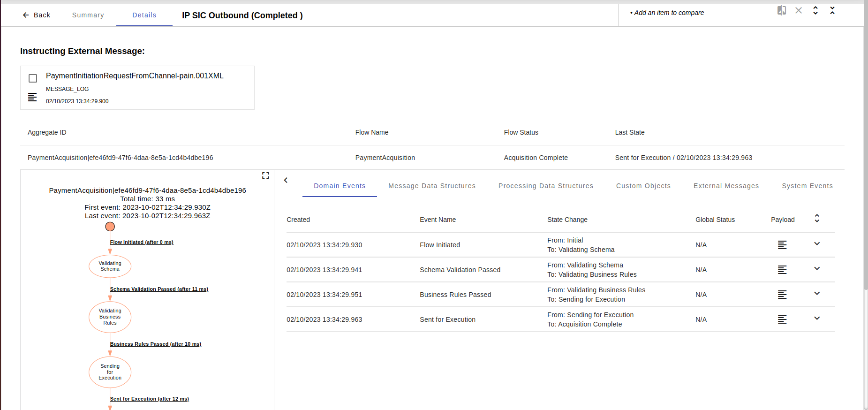Click the State Change column header

[567, 220]
